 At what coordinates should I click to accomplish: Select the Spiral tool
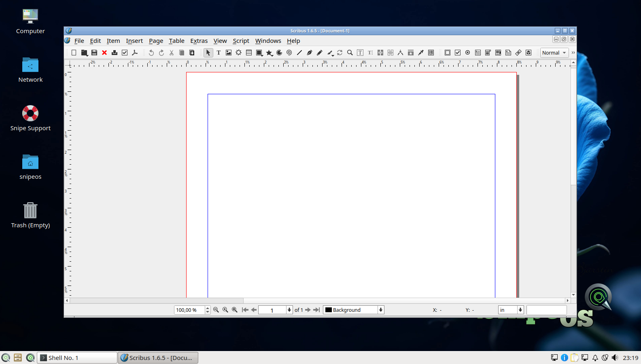coord(289,53)
